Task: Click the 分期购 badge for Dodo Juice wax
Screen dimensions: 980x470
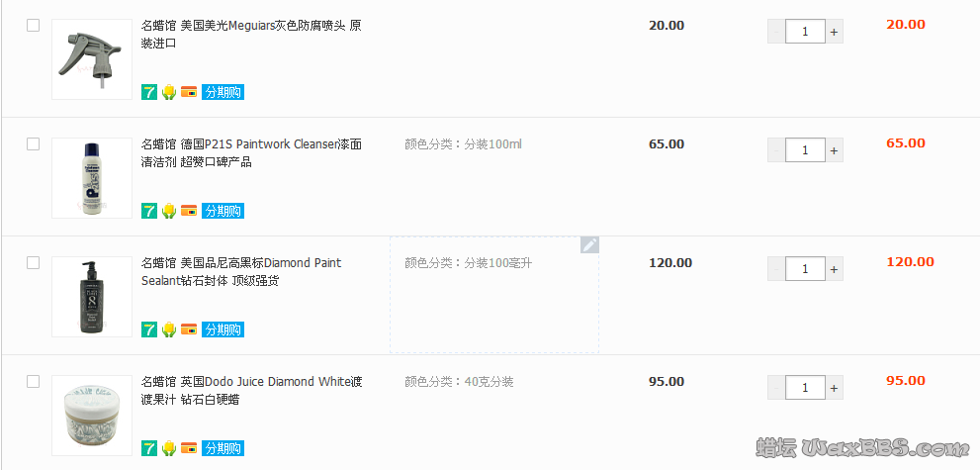Action: [223, 448]
